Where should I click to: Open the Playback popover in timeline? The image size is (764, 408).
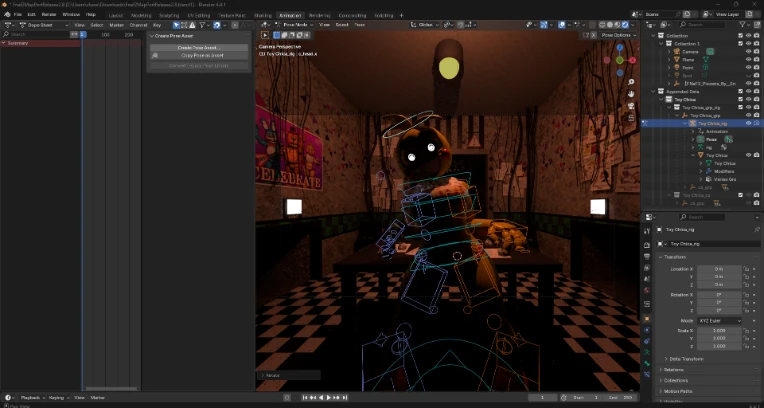[33, 398]
